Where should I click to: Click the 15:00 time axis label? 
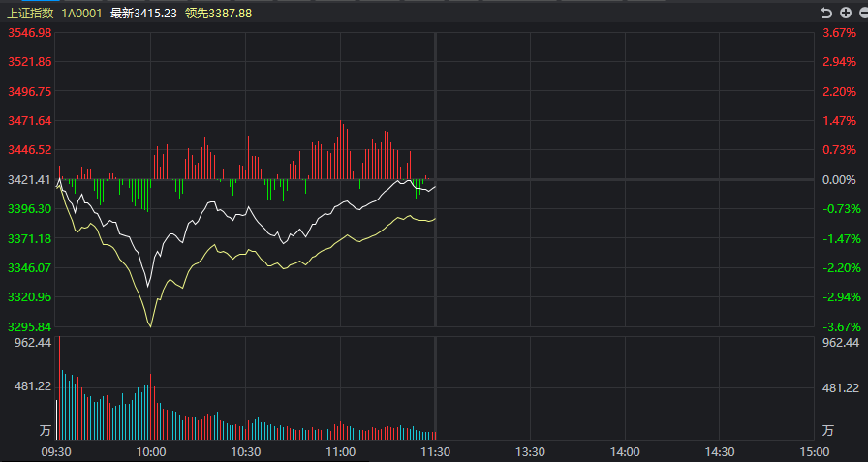[x=815, y=452]
